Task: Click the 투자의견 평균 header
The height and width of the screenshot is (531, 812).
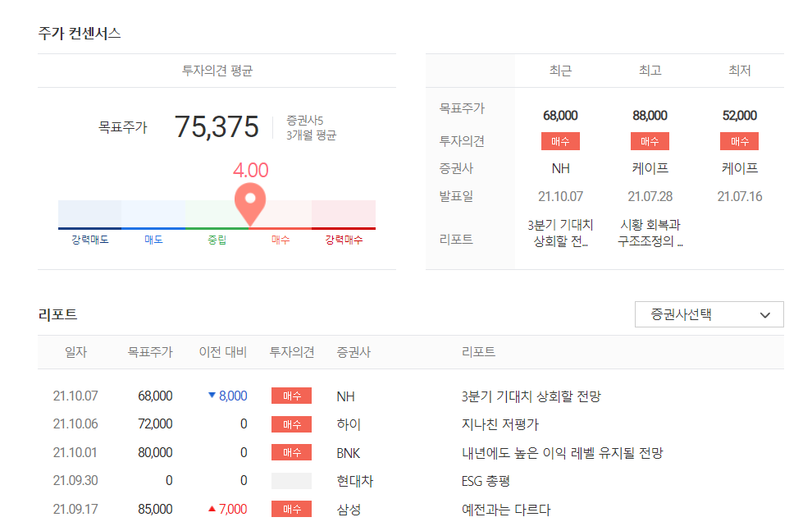Action: pyautogui.click(x=217, y=71)
